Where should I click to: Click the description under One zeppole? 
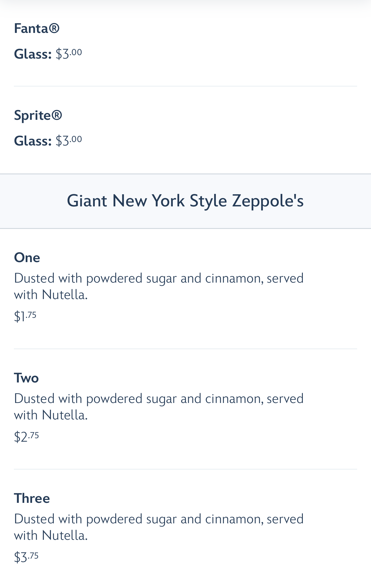(159, 286)
